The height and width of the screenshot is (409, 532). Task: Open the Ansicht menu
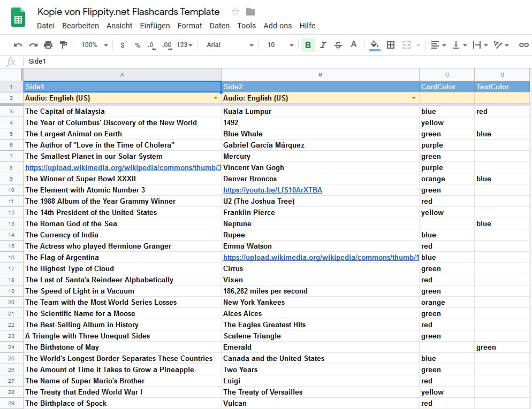pyautogui.click(x=119, y=26)
